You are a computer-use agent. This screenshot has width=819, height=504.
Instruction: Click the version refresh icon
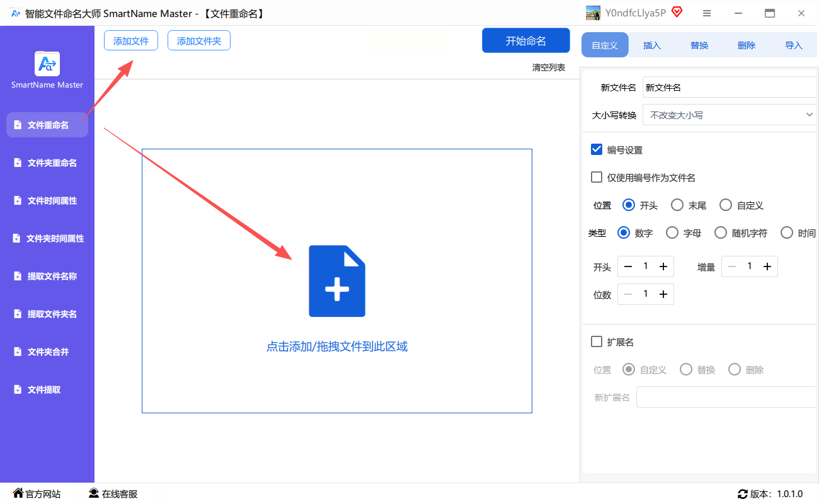pos(743,494)
